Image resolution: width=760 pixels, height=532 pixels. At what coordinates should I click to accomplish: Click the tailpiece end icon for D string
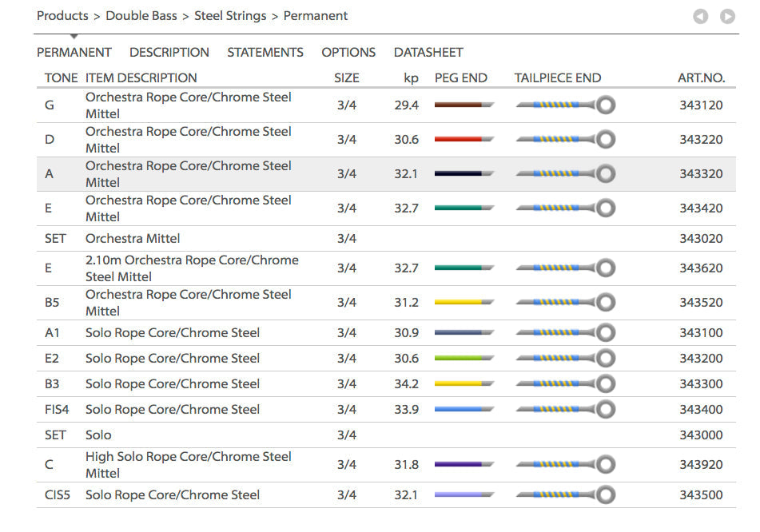click(564, 139)
